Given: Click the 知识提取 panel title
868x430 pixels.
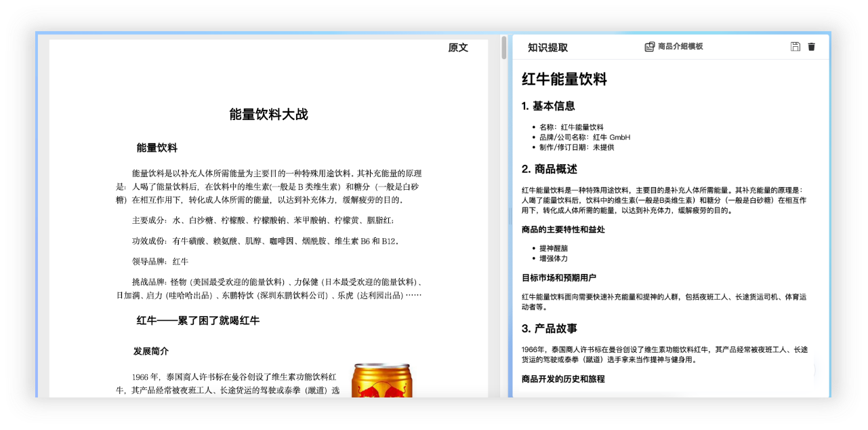Looking at the screenshot, I should pos(548,47).
